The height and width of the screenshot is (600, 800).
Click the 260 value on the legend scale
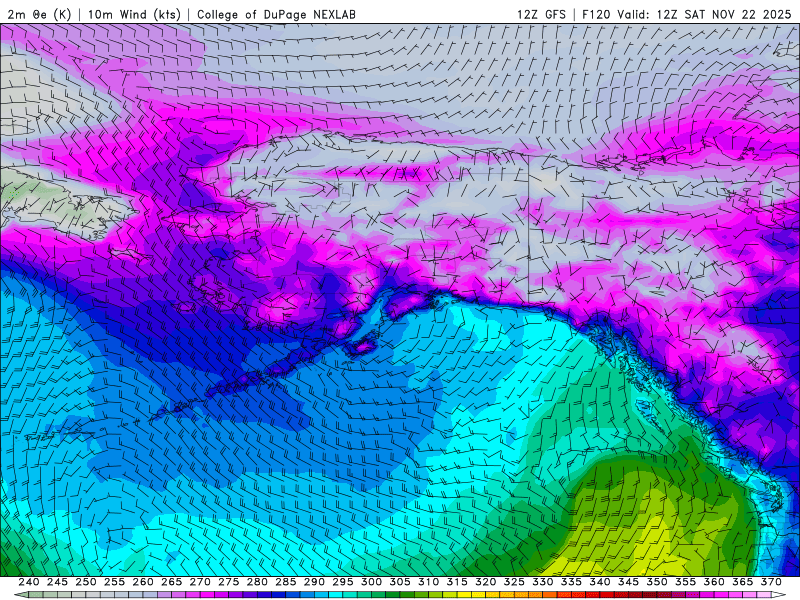click(143, 582)
